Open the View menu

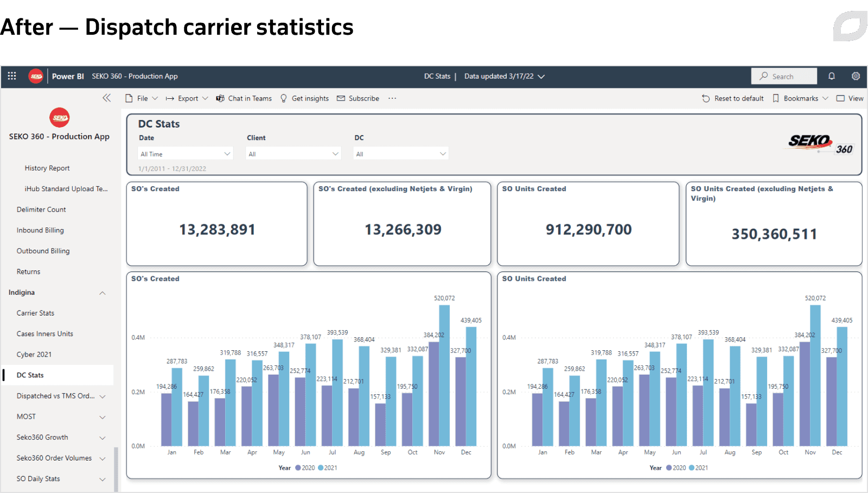850,98
